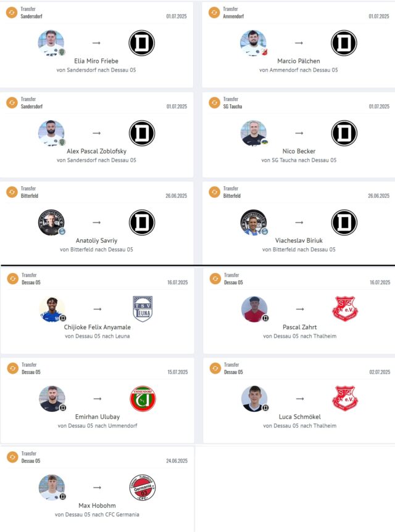
Task: Click the Ummendorf club logo
Action: pyautogui.click(x=143, y=398)
